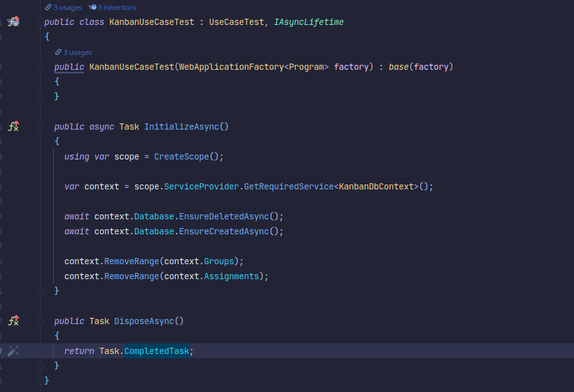Click the 'UseCaseTest' base class name in the declaration
Screen dimensions: 574x392
[236, 22]
